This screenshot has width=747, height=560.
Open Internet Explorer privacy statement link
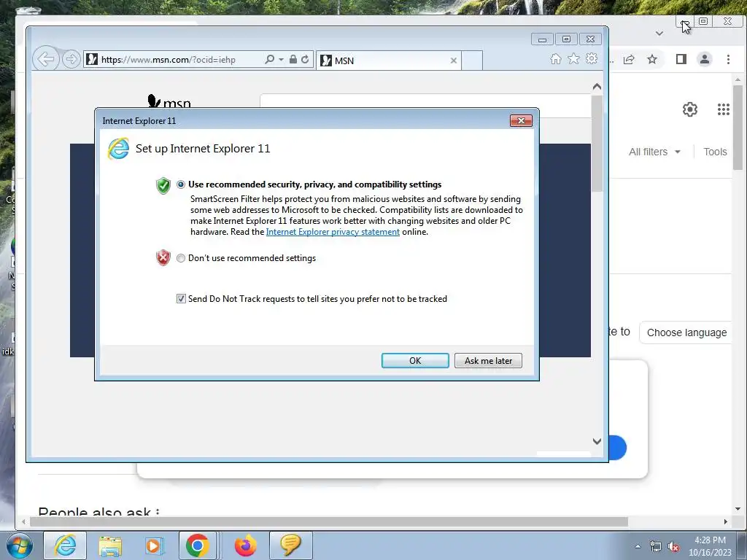pos(333,232)
